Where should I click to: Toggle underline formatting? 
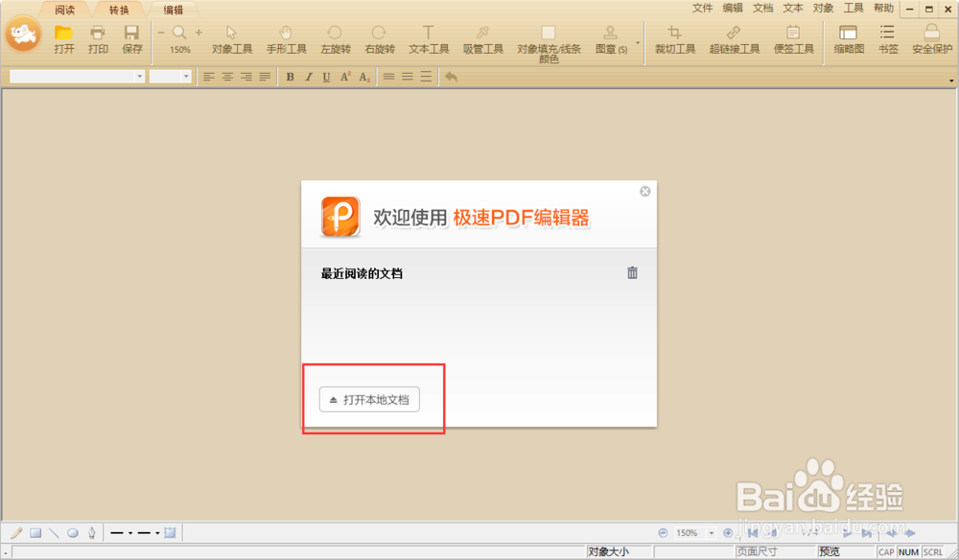[x=327, y=77]
